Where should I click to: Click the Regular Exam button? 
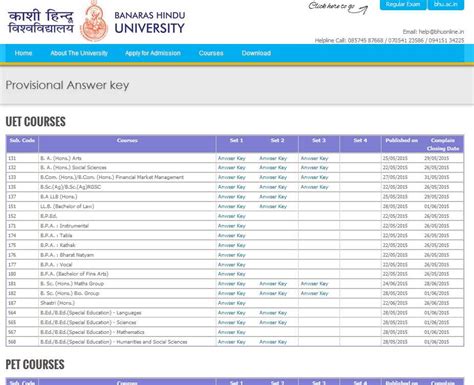403,4
